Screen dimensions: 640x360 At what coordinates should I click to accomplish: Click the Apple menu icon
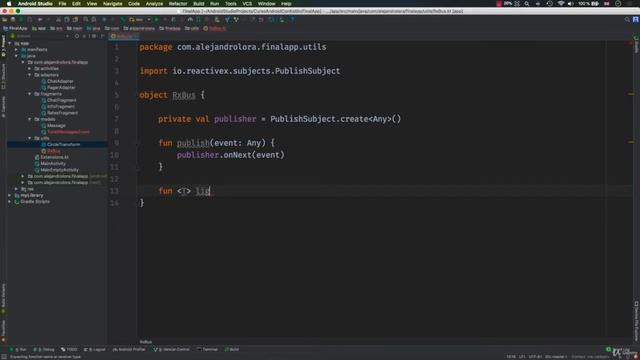point(9,4)
